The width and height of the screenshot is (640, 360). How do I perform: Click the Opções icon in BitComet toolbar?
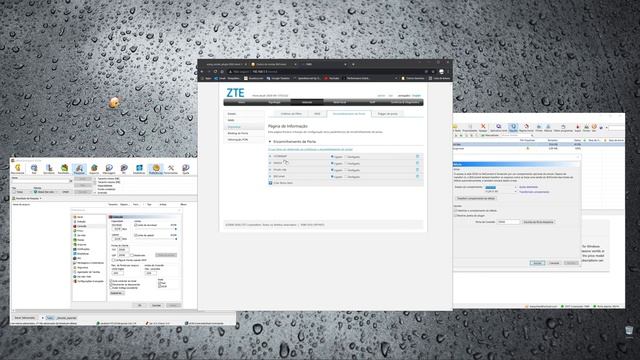(513, 128)
